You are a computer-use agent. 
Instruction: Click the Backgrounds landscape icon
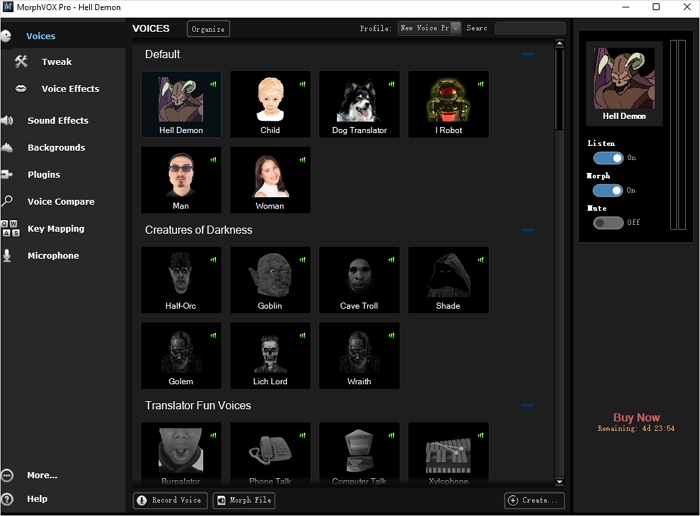(x=7, y=147)
